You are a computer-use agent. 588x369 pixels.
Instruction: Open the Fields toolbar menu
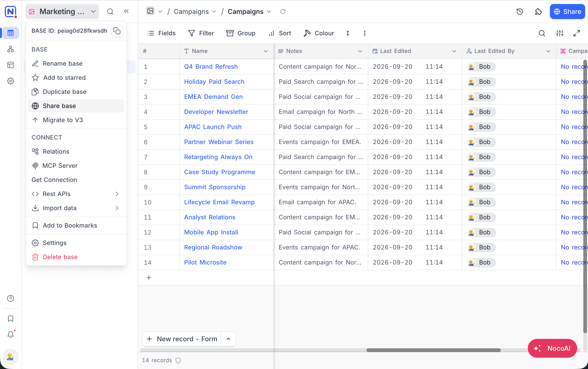pos(161,33)
